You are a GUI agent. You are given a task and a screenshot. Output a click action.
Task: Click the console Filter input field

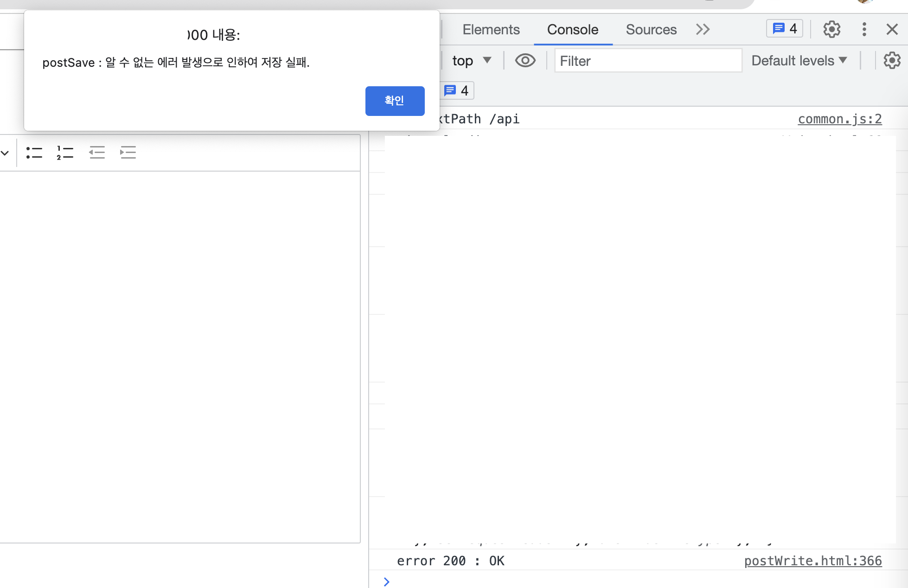pyautogui.click(x=648, y=61)
